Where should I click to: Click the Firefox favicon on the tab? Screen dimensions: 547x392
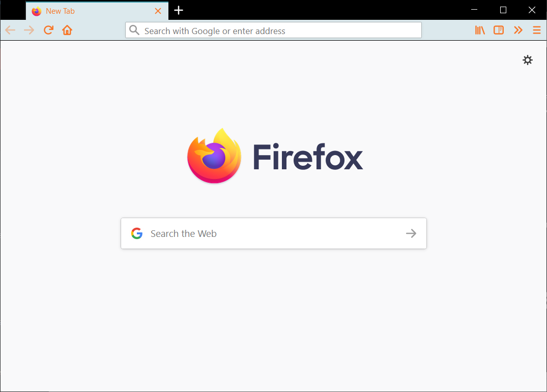click(x=36, y=11)
